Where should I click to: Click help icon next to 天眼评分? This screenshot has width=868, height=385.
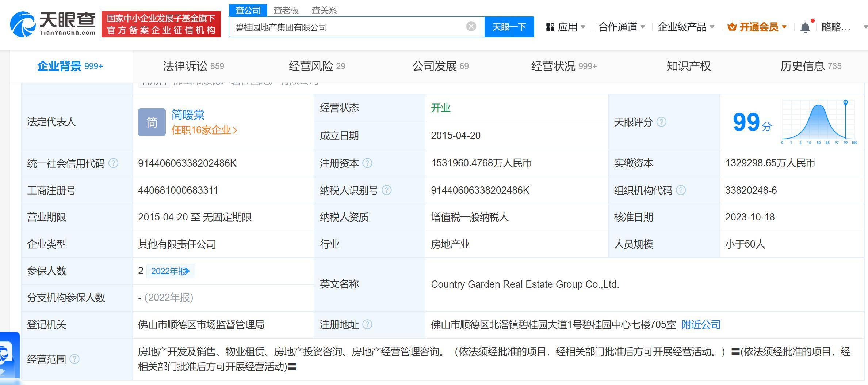(x=662, y=122)
